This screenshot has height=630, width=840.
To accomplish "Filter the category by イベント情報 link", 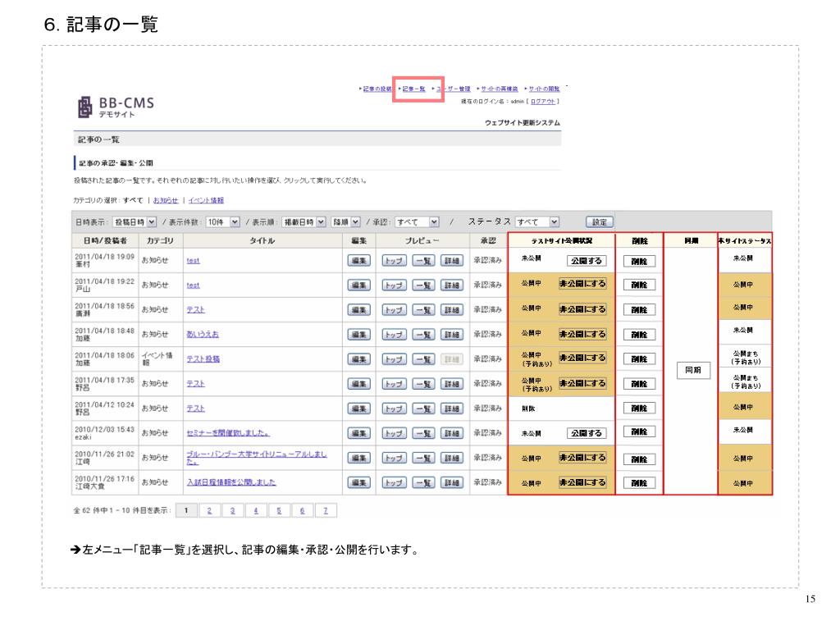I will (x=206, y=200).
